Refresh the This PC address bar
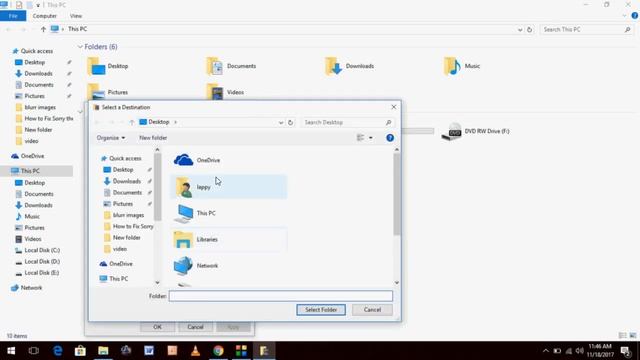Image resolution: width=640 pixels, height=360 pixels. pyautogui.click(x=529, y=29)
